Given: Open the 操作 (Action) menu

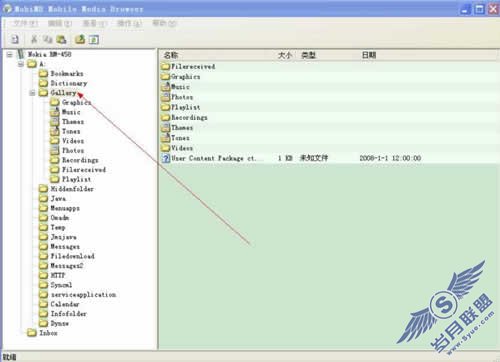Looking at the screenshot, I should coord(129,23).
